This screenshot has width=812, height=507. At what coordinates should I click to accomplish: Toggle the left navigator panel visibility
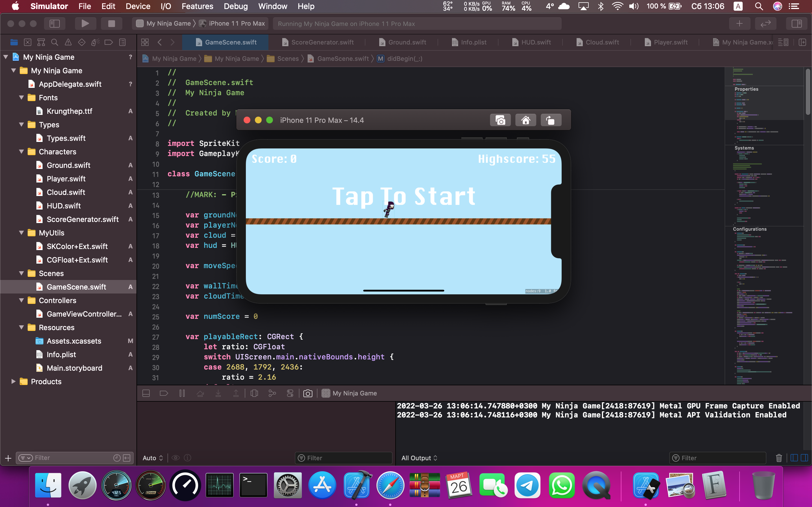[x=54, y=23]
